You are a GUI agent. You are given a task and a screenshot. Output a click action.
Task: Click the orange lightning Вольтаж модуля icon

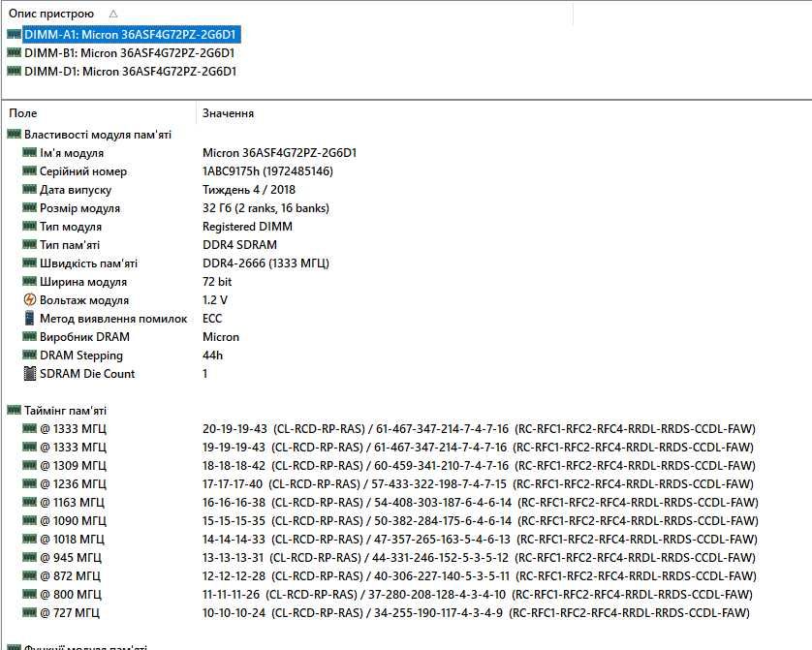[30, 299]
